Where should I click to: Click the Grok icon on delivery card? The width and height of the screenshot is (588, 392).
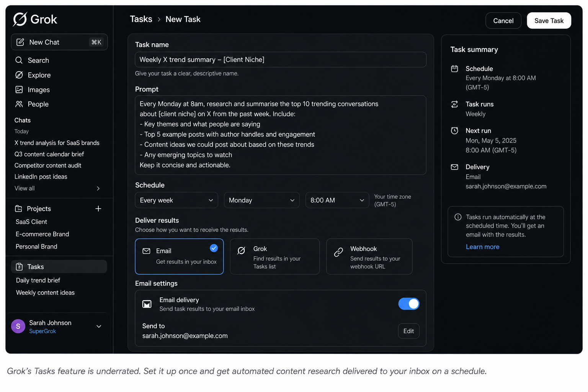(x=241, y=251)
